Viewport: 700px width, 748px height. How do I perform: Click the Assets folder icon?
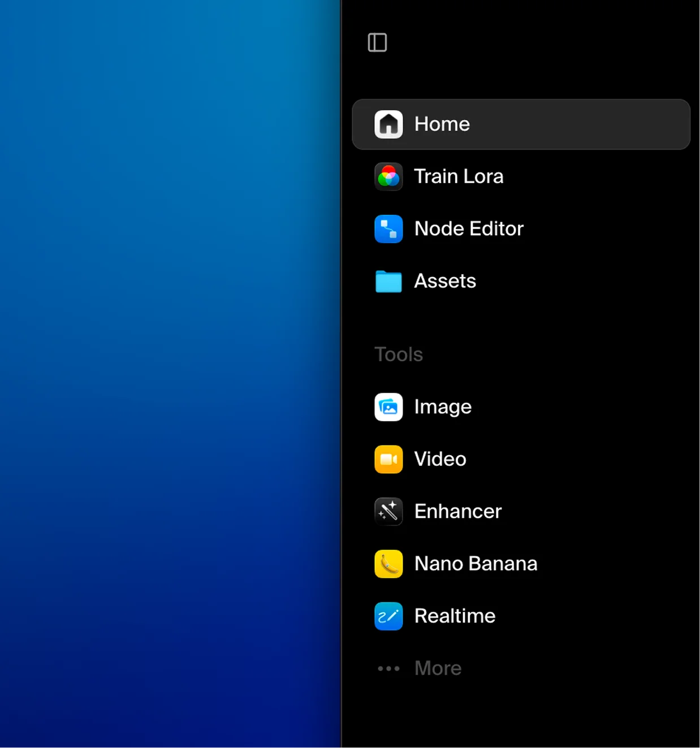388,281
